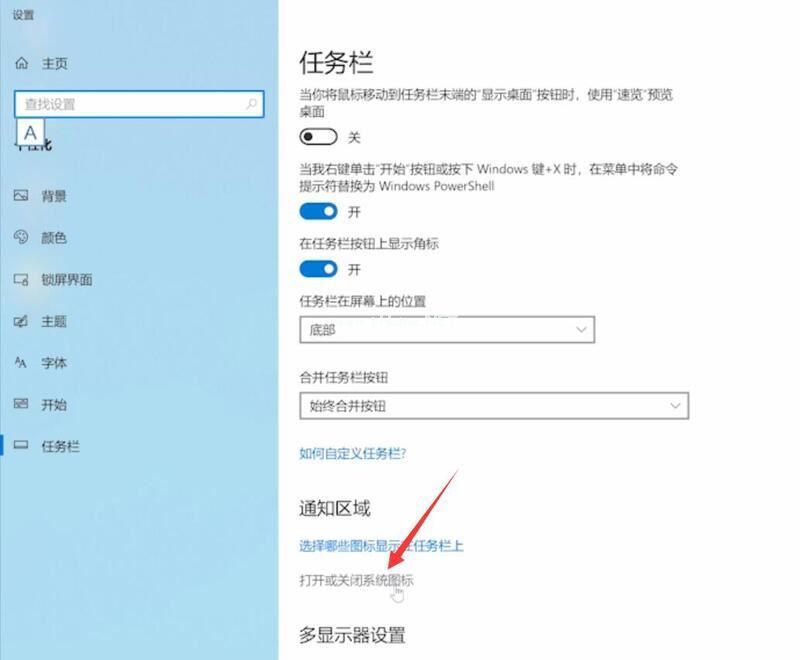Click the Background (背景) picture icon

coord(21,195)
